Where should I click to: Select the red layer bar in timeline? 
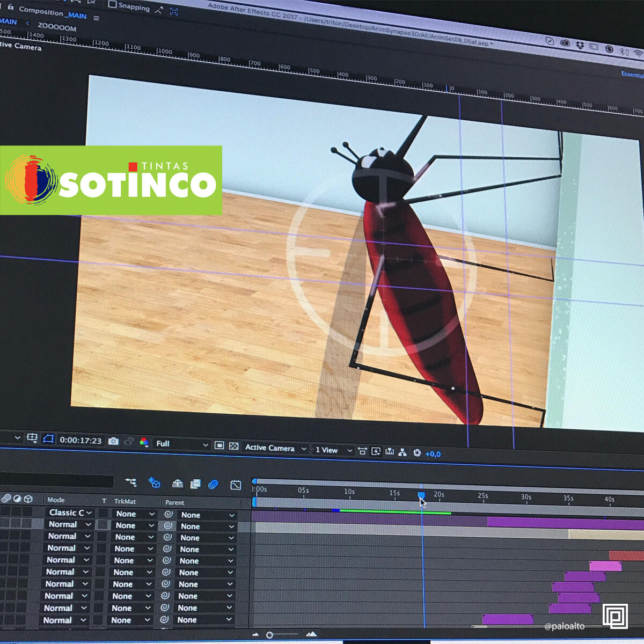(x=626, y=555)
